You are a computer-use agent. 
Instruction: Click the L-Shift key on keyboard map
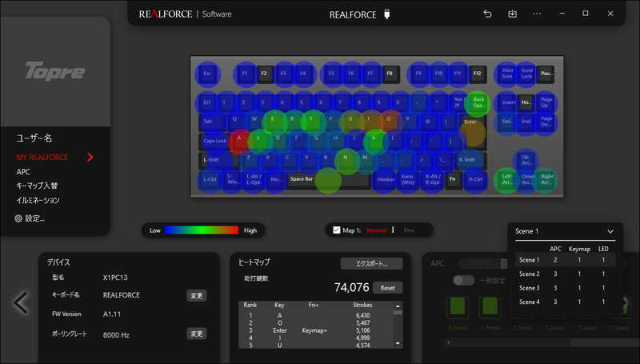(x=218, y=160)
